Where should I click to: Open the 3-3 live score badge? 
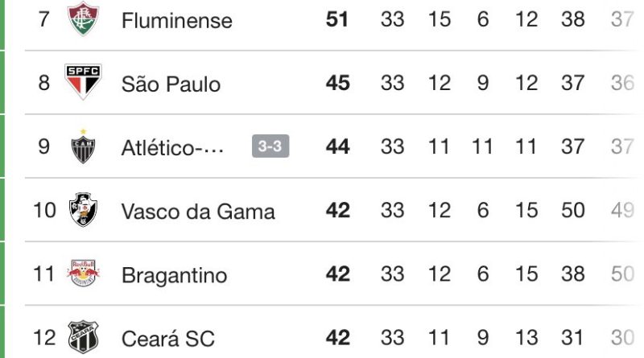point(270,147)
